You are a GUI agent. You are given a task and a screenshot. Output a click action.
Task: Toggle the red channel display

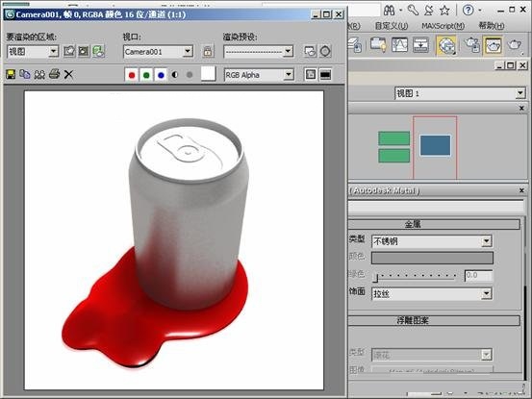coord(132,75)
